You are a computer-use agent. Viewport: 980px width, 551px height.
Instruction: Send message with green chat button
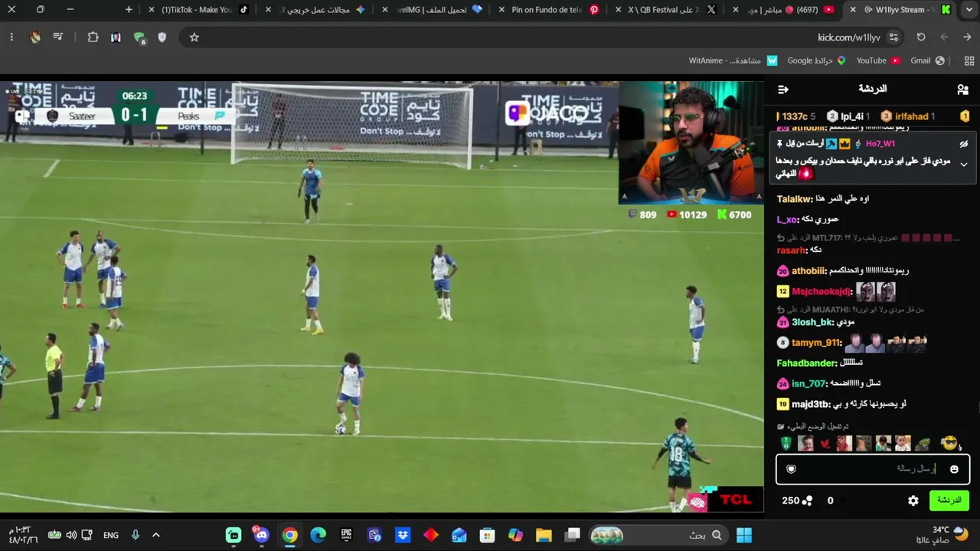pyautogui.click(x=949, y=500)
